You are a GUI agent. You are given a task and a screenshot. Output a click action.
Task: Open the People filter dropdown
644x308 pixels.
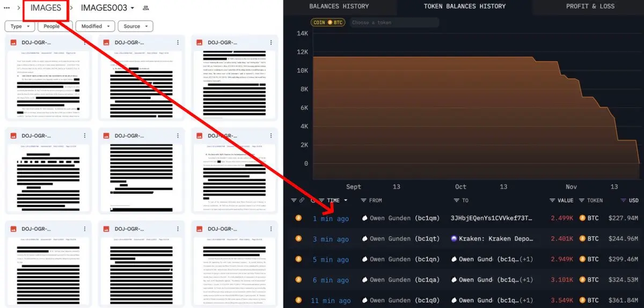pyautogui.click(x=55, y=26)
